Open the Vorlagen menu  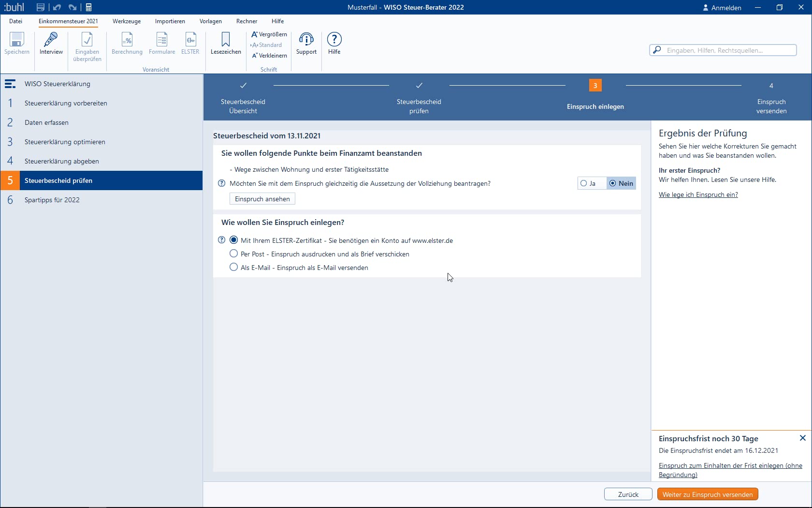point(211,21)
